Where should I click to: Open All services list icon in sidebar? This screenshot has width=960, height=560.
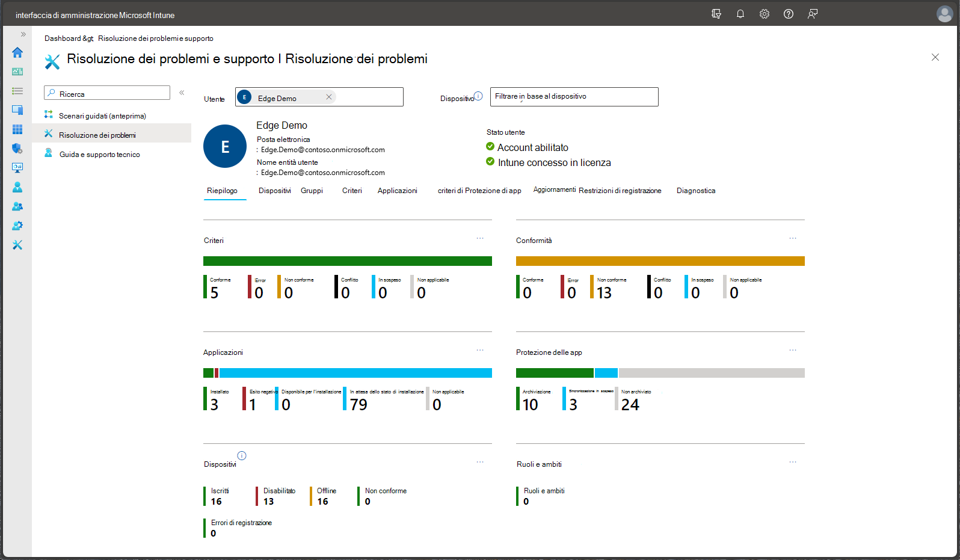[17, 91]
